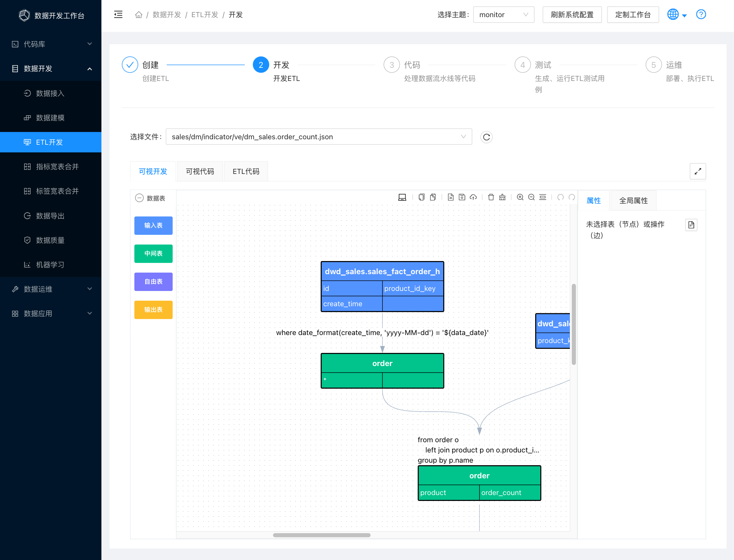
Task: Click the zoom out icon on canvas toolbar
Action: tap(531, 197)
